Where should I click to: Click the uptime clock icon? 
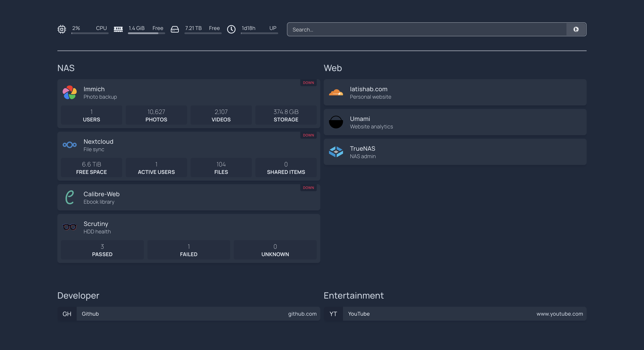(232, 29)
